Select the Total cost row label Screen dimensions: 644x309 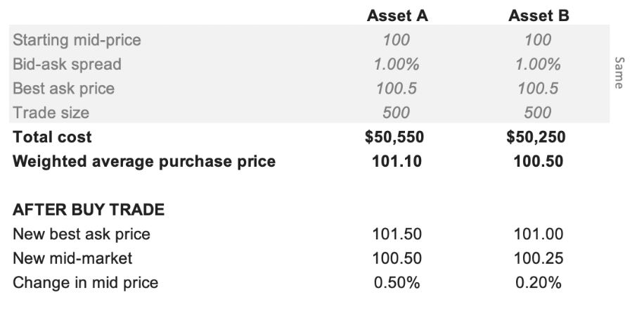pos(52,137)
